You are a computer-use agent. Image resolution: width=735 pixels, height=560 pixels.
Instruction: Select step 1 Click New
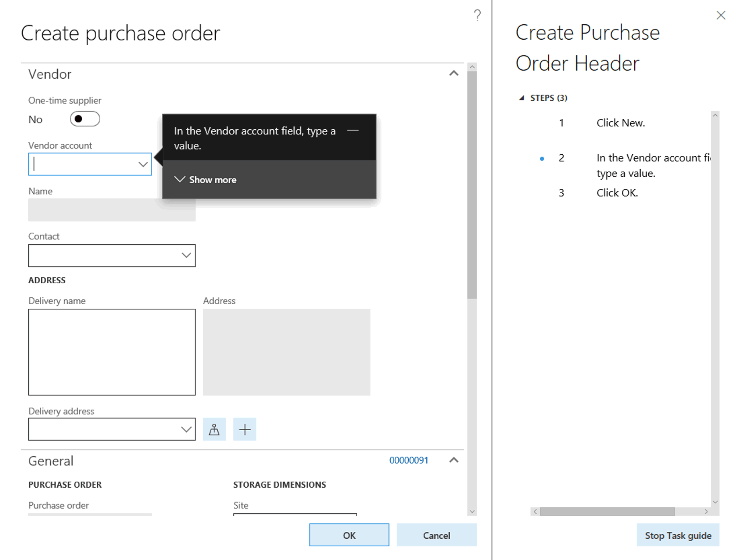coord(620,123)
